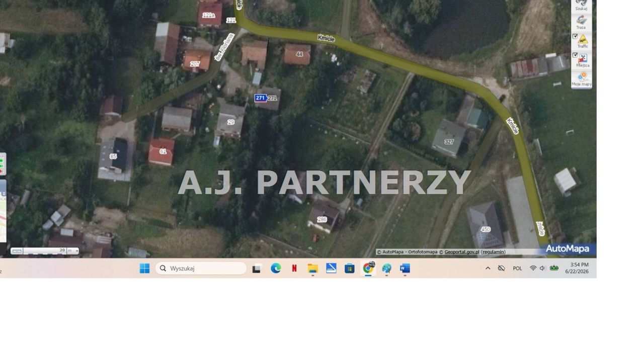644x362 pixels.
Task: Click house number 44 label
Action: click(299, 54)
